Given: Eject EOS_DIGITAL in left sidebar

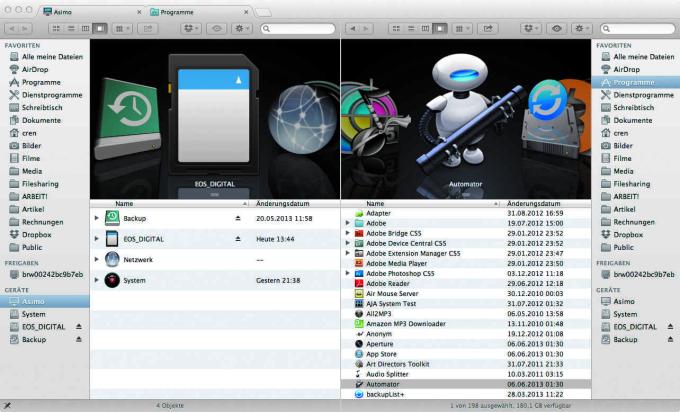Looking at the screenshot, I should (78, 327).
